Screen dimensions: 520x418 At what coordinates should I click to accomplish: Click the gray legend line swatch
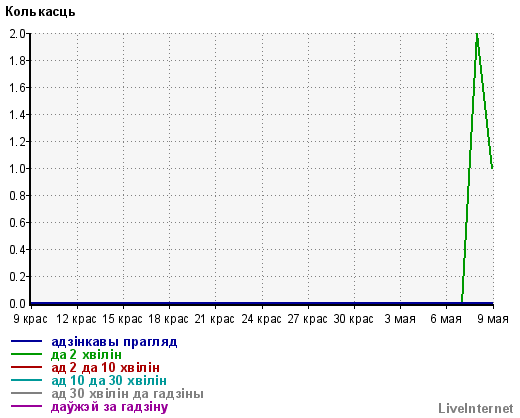[26, 393]
